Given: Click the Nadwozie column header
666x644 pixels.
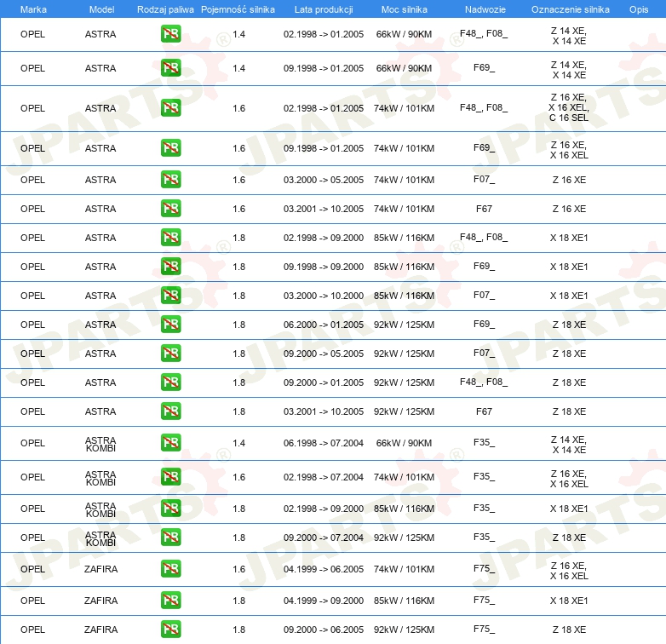Looking at the screenshot, I should pyautogui.click(x=484, y=9).
